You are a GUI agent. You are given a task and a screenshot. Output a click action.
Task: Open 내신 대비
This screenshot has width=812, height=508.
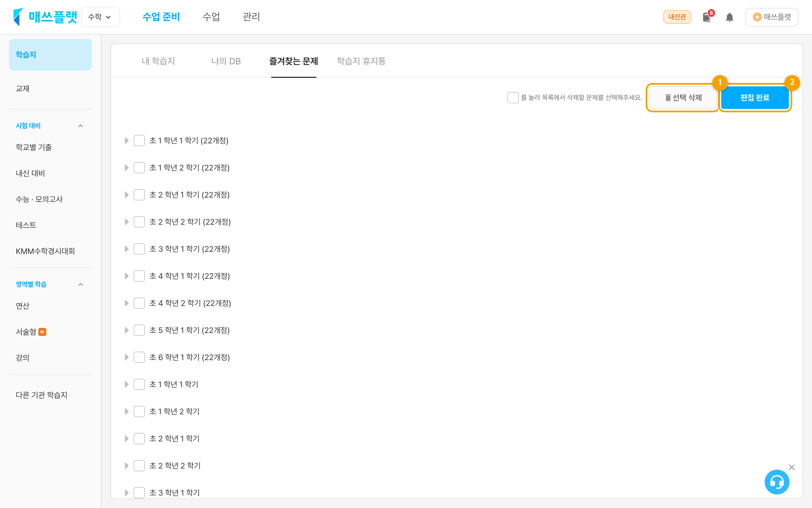30,173
